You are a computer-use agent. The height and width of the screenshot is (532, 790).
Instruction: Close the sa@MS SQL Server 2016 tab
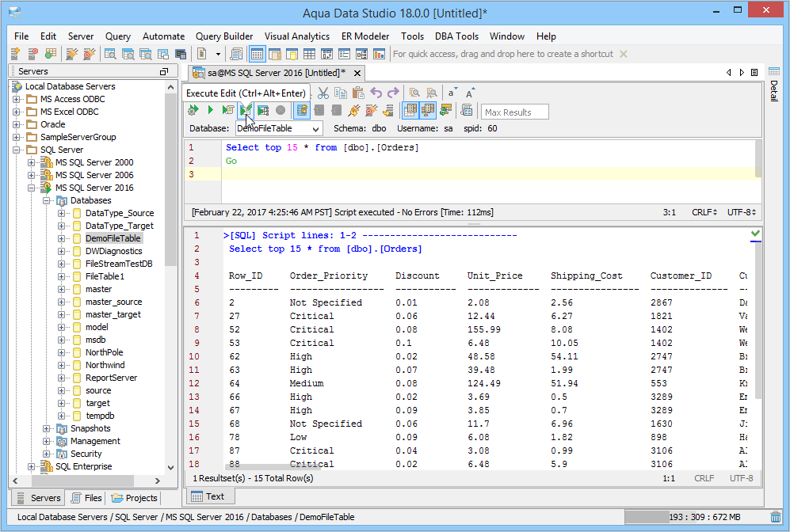click(x=357, y=73)
